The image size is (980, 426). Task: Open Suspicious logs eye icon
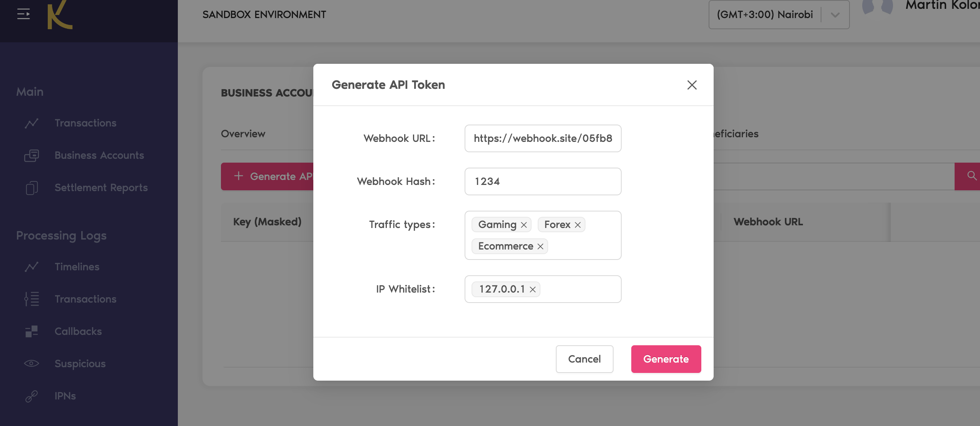coord(32,364)
